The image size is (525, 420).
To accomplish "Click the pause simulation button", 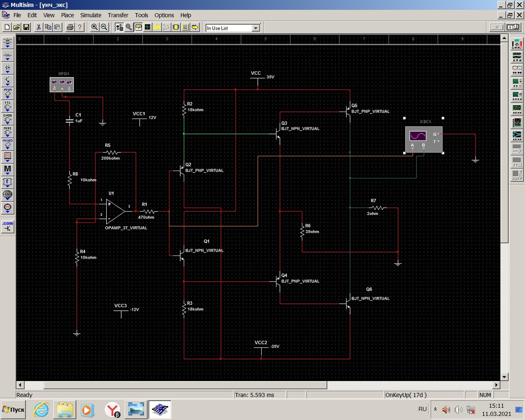I will coord(497,27).
